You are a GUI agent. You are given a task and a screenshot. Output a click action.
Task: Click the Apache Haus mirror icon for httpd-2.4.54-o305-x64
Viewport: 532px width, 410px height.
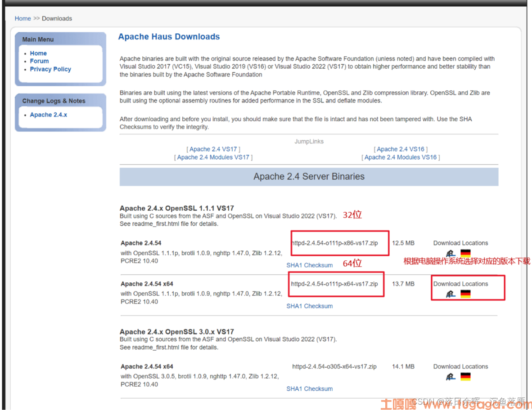[451, 376]
